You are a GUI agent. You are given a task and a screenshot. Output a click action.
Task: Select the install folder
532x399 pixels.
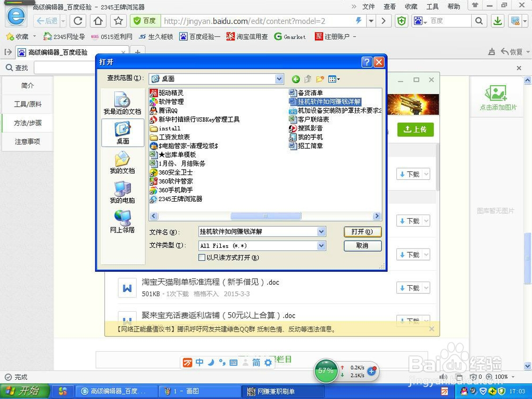tap(165, 128)
